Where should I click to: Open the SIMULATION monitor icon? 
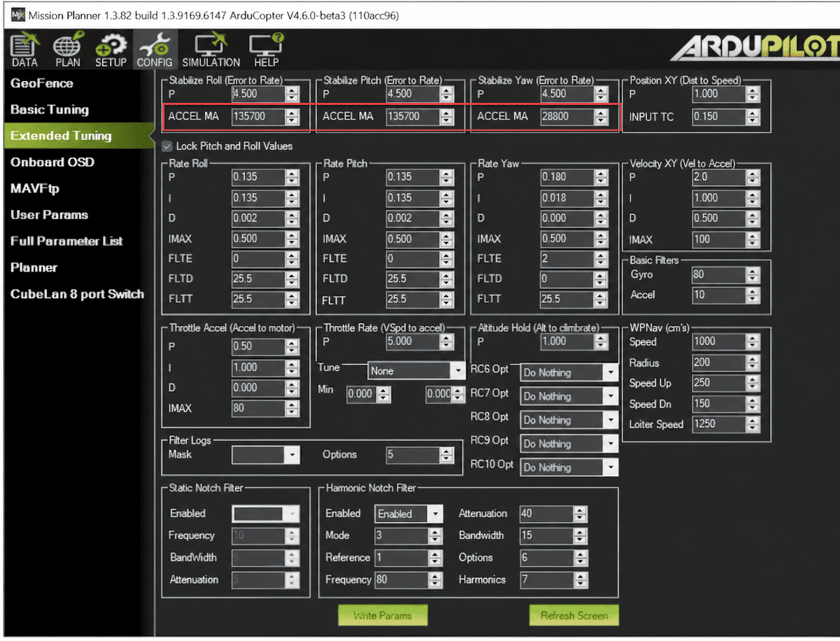click(x=211, y=51)
